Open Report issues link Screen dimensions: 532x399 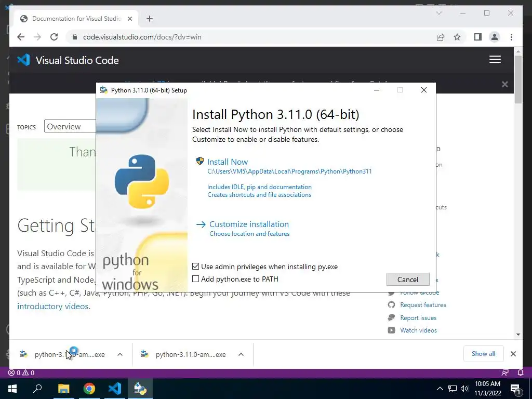418,317
